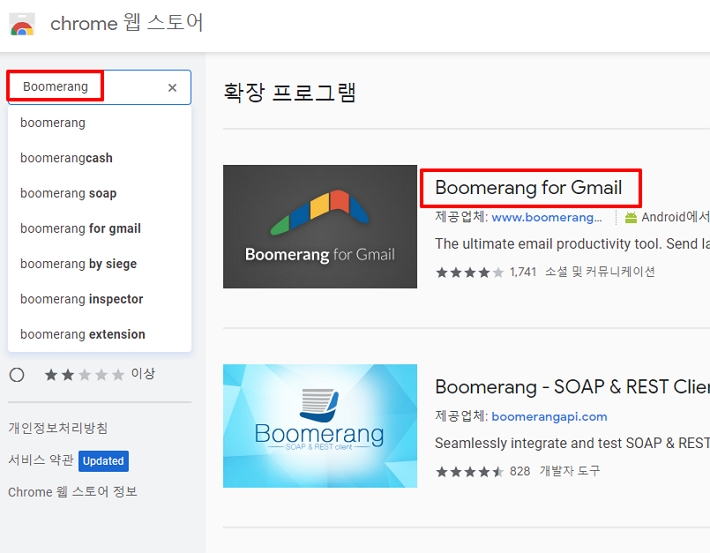This screenshot has width=710, height=553.
Task: Click the 확장 프로그램 section heading
Action: point(290,93)
